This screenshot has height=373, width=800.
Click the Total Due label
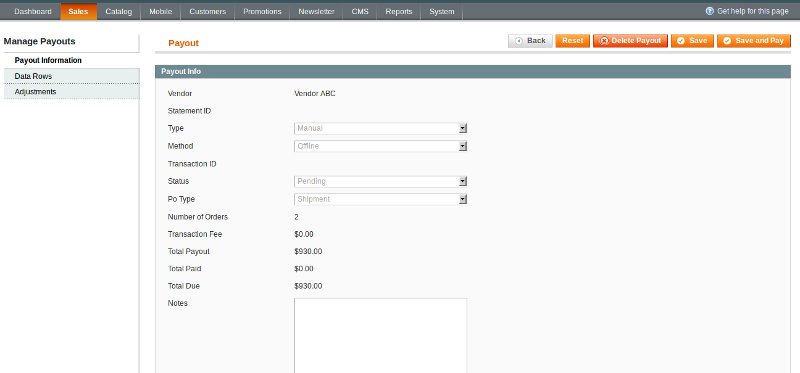pyautogui.click(x=184, y=286)
